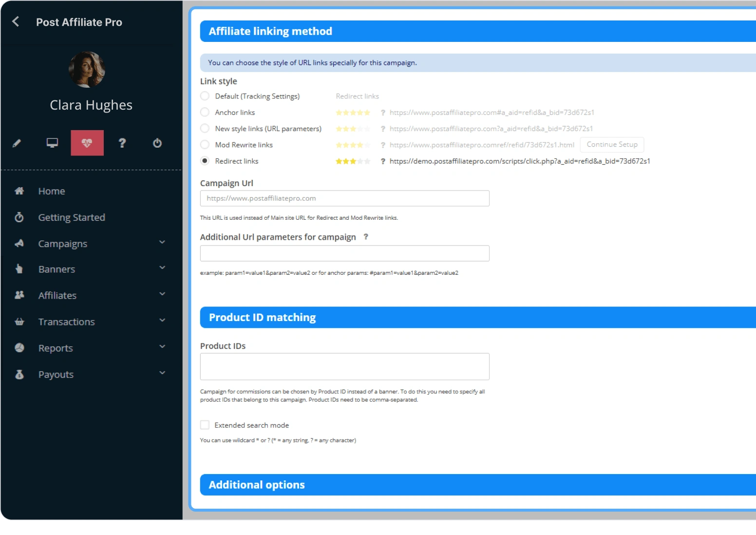The image size is (756, 535).
Task: Click the Continue Setup button
Action: [612, 145]
